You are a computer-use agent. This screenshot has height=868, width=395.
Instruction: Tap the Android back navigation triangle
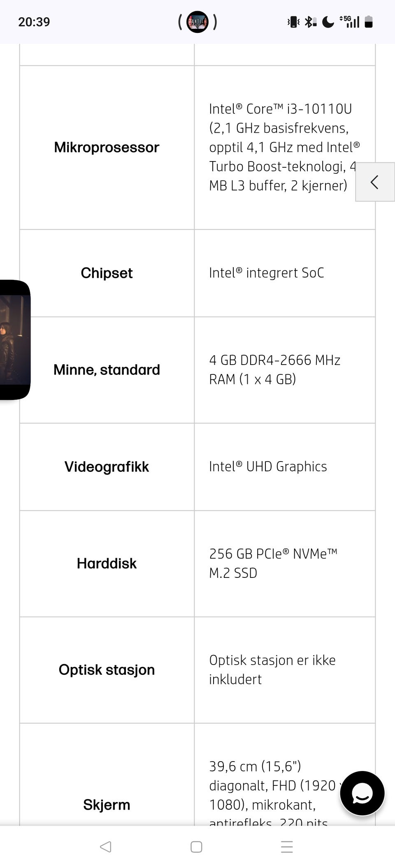106,847
